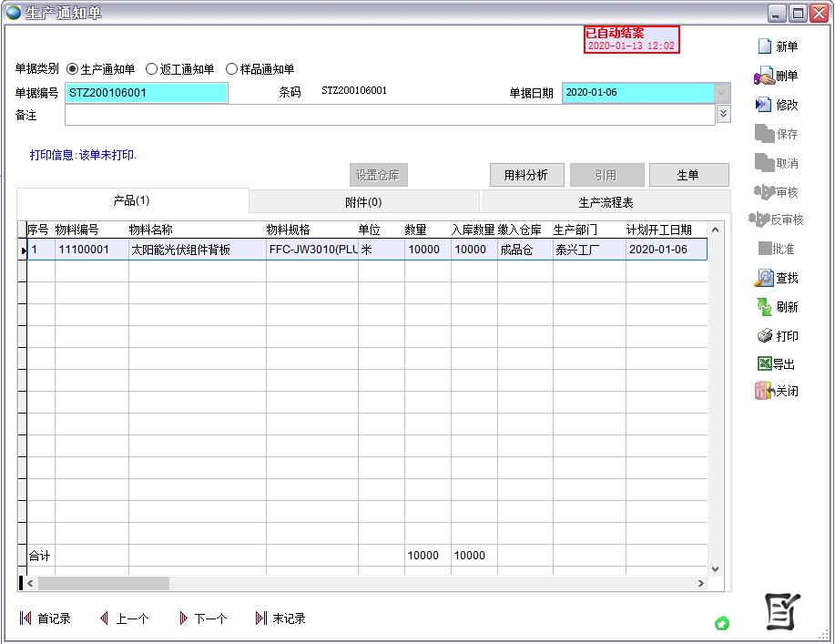The height and width of the screenshot is (644, 835).
Task: Click the 打印 (print) icon
Action: click(x=764, y=336)
